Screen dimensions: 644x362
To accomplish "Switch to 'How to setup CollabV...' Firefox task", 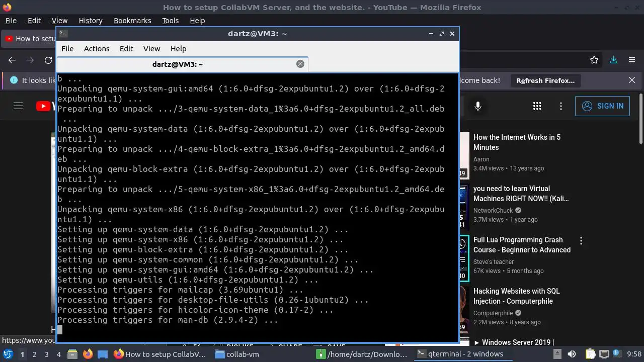I will coord(160,354).
